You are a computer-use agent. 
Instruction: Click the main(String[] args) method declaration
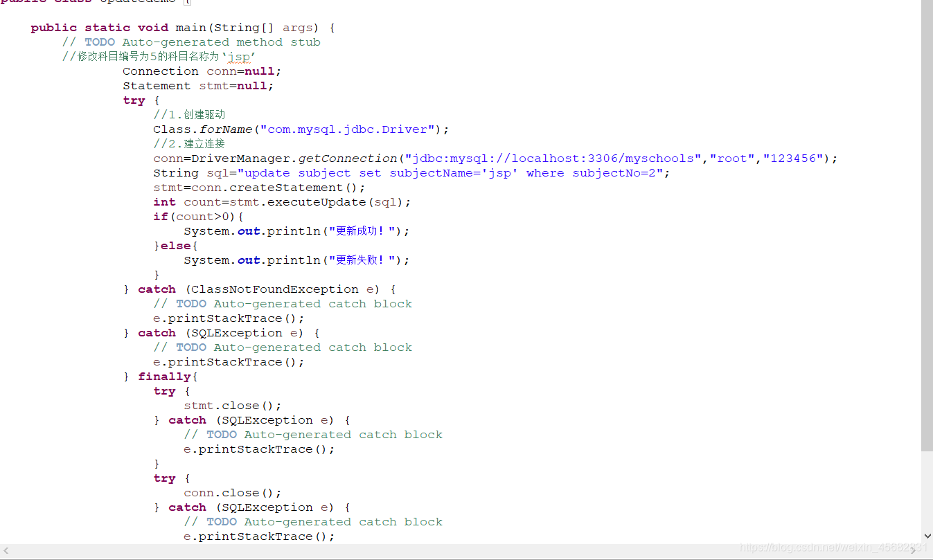[183, 28]
